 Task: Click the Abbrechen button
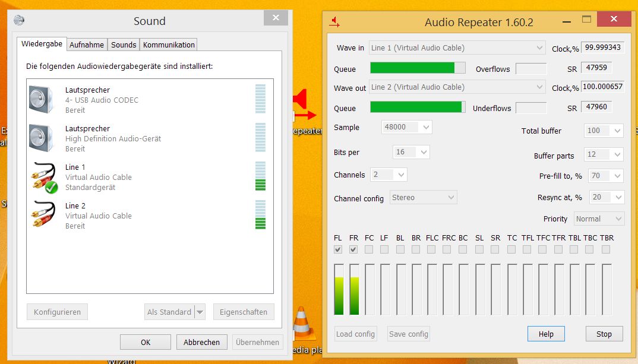point(201,342)
